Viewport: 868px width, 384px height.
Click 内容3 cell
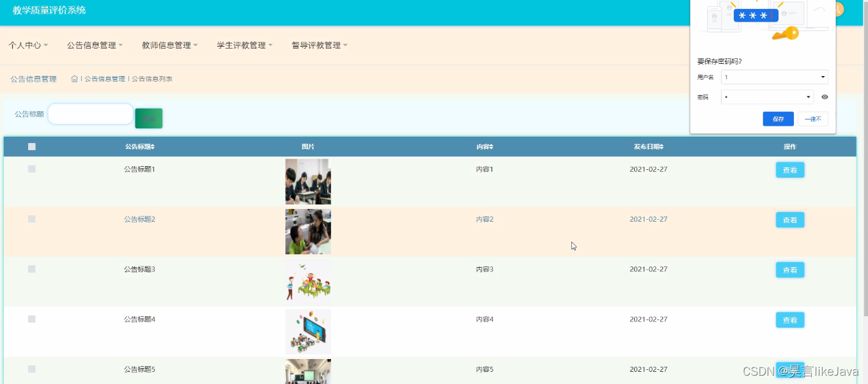484,269
